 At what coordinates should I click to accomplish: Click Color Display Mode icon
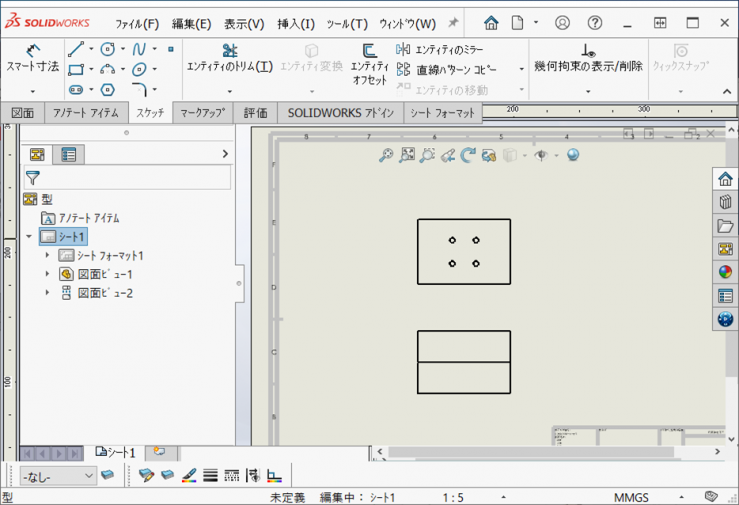pyautogui.click(x=274, y=475)
